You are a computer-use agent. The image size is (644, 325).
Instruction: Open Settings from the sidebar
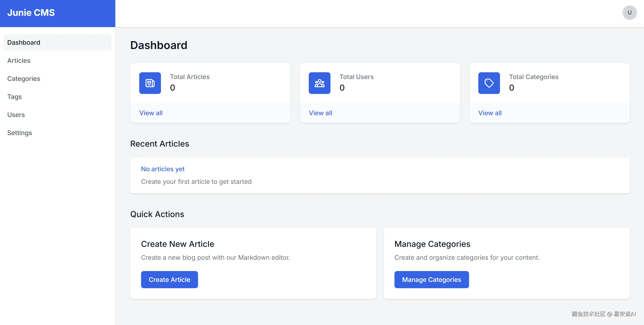pos(19,133)
